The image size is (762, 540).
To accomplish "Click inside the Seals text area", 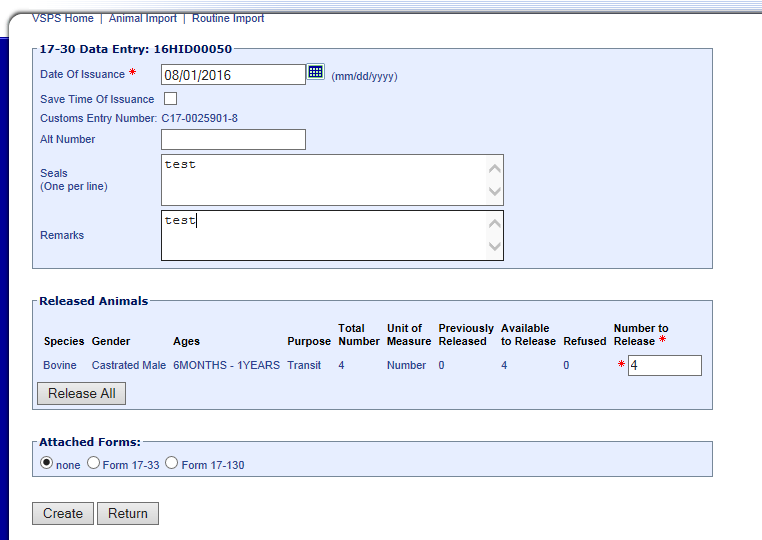I will 332,180.
